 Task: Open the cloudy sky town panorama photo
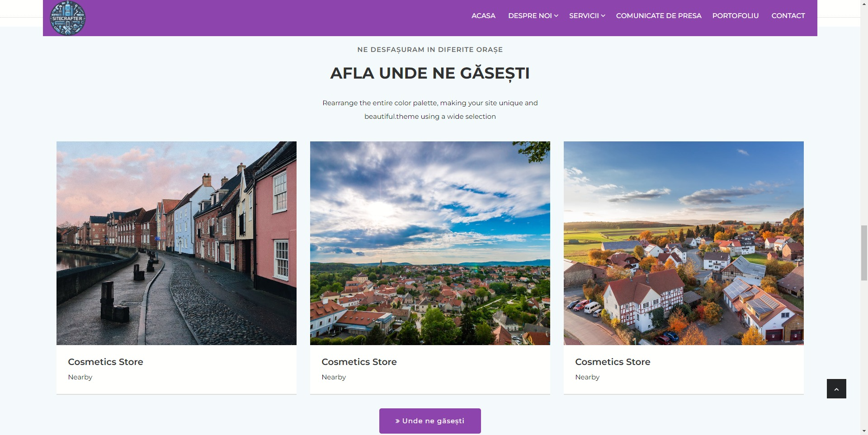430,243
